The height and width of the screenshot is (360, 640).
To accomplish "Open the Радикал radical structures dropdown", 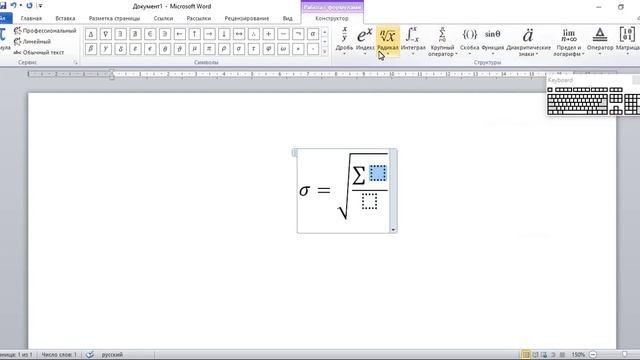I will [x=387, y=41].
